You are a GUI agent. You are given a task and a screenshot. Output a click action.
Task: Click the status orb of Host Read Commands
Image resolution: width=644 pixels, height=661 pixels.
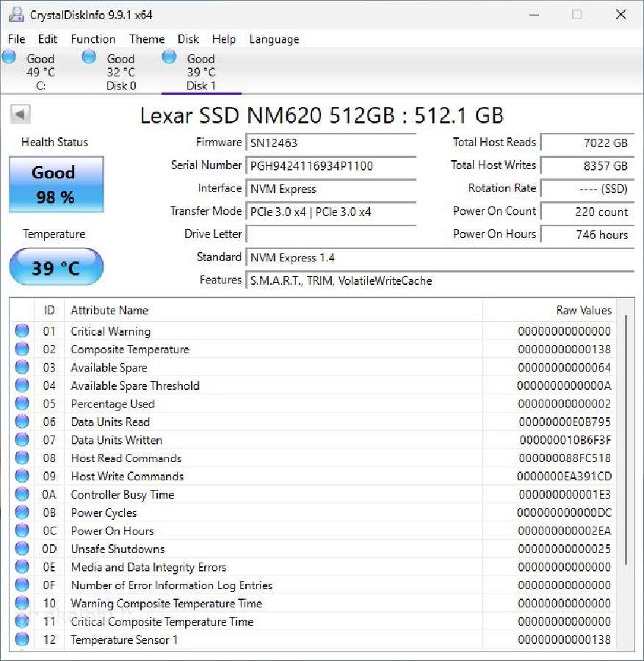22,458
